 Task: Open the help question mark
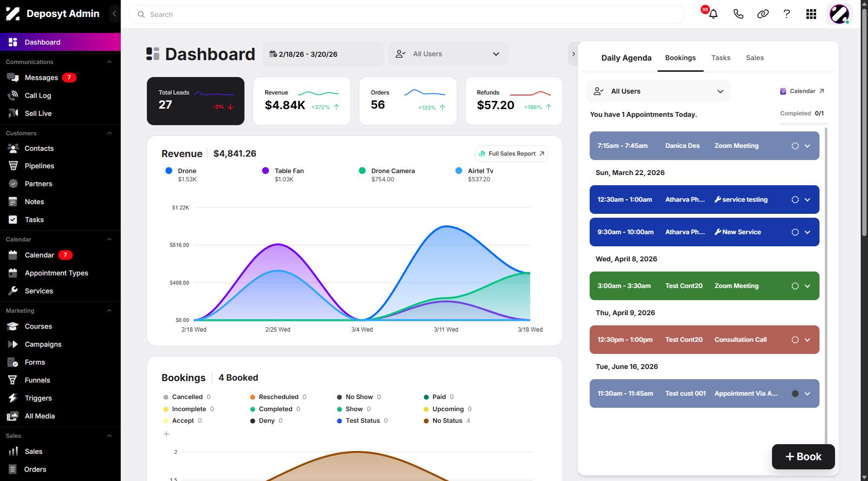tap(787, 14)
